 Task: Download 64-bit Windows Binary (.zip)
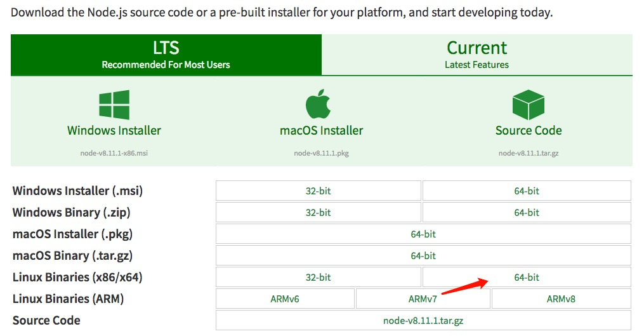(x=527, y=213)
